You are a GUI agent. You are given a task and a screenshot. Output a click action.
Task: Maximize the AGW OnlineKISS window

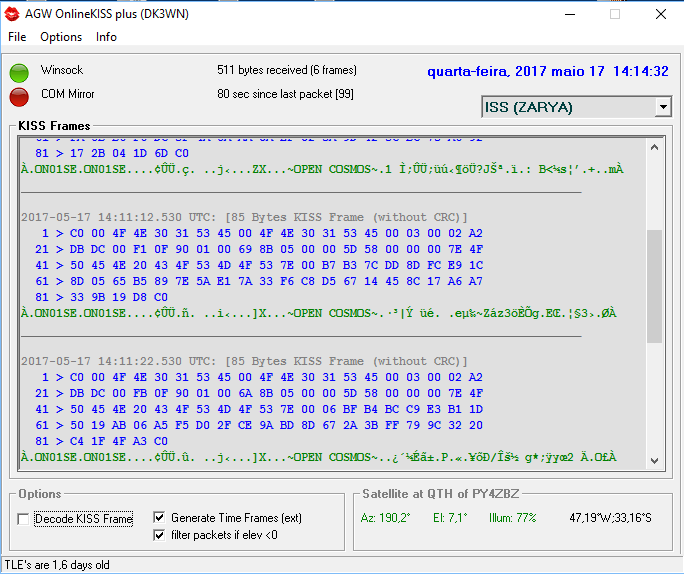tap(614, 14)
